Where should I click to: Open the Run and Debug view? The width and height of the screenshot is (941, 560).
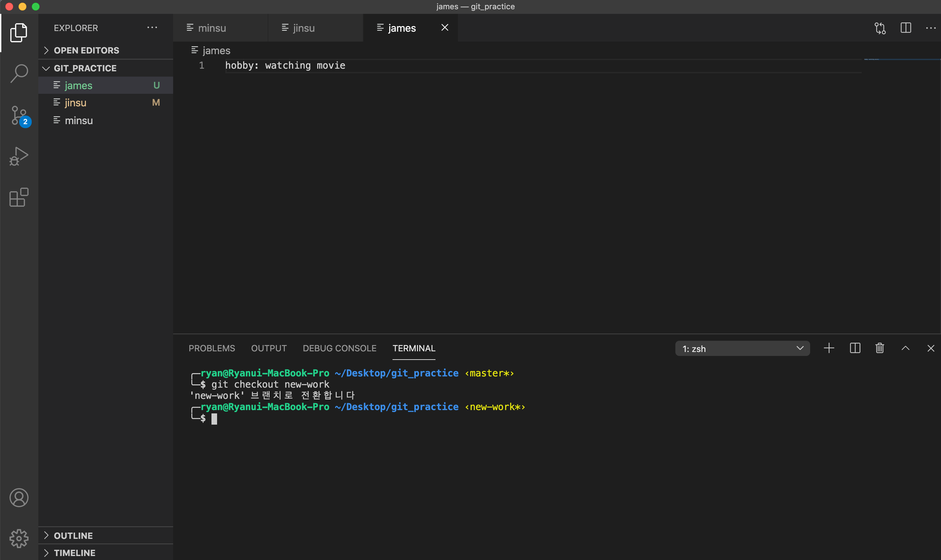pyautogui.click(x=19, y=156)
